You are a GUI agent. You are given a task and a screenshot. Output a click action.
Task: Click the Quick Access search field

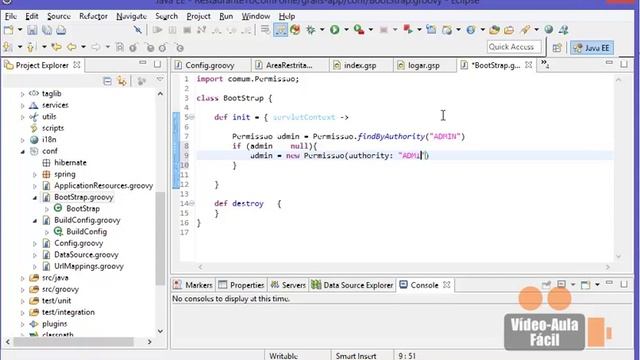[514, 47]
